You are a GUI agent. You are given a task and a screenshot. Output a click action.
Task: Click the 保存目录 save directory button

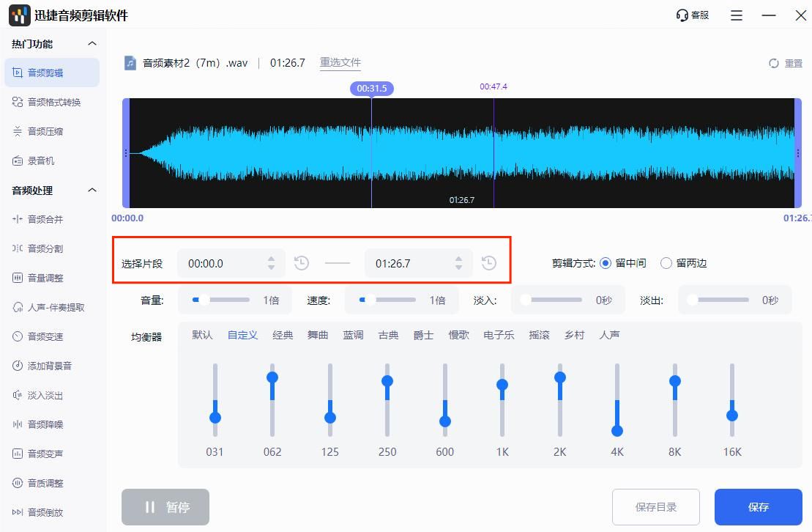coord(656,507)
